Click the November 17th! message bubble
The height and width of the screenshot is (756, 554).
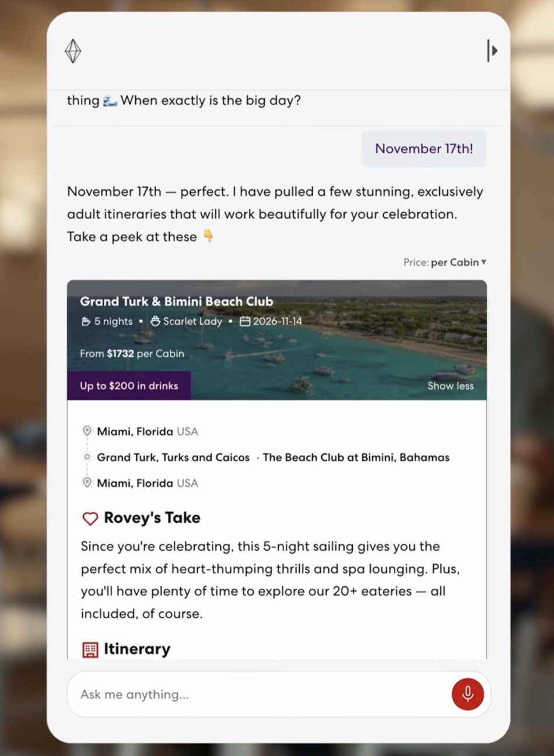[424, 149]
